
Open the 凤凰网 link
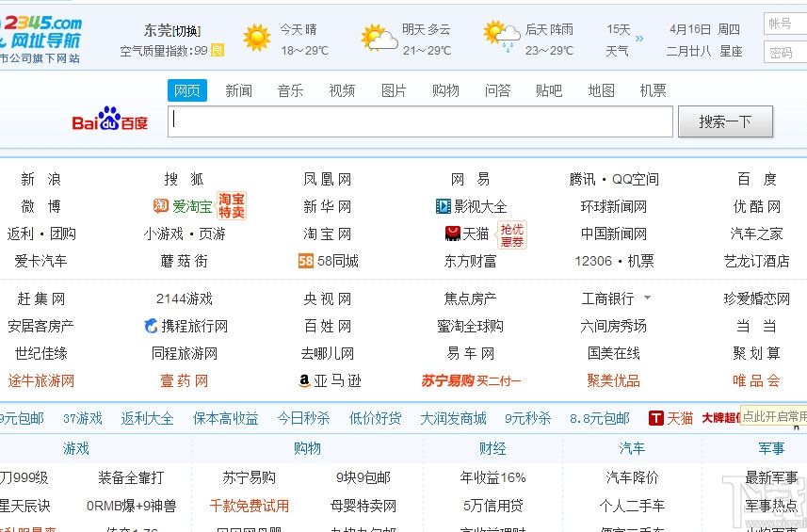(x=328, y=179)
